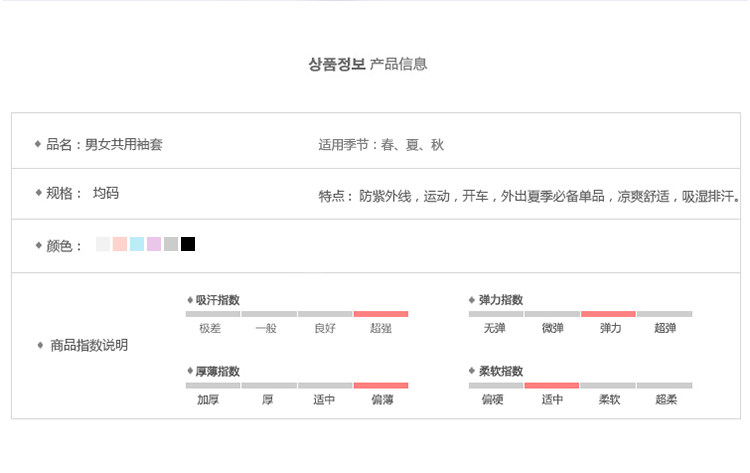Image resolution: width=750 pixels, height=473 pixels.
Task: Pick the white color swatch
Action: (x=103, y=244)
